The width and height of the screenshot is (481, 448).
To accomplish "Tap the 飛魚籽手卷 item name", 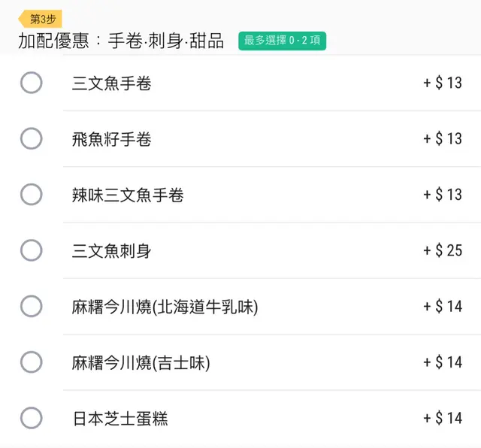I will 112,139.
